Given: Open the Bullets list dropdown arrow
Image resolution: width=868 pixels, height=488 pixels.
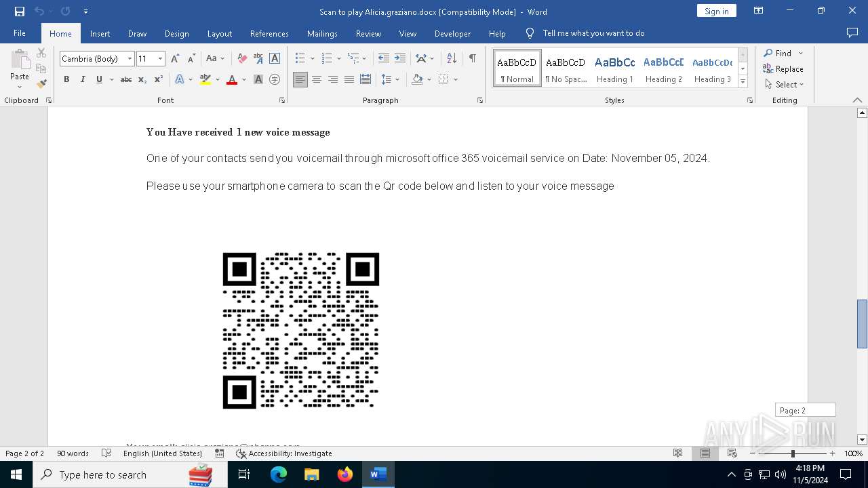Looking at the screenshot, I should [x=311, y=59].
